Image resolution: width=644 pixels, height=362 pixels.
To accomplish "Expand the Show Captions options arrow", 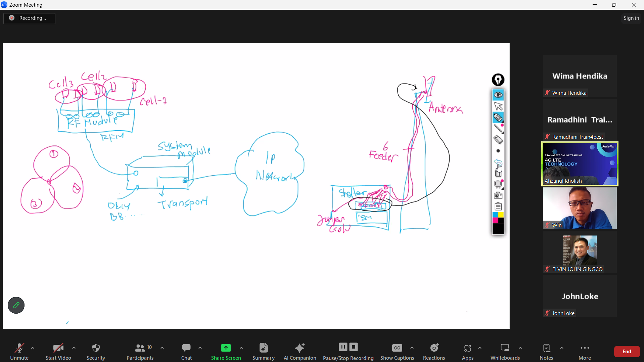I will 412,348.
